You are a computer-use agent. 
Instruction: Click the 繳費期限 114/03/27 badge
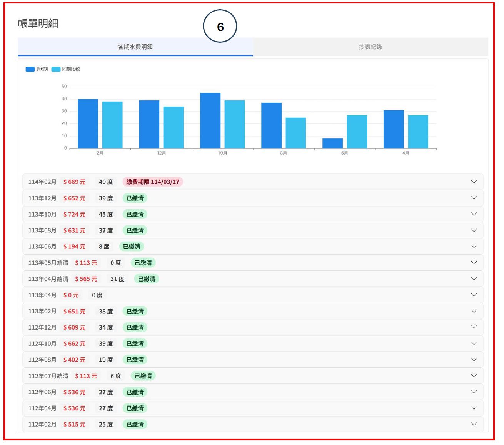click(153, 182)
